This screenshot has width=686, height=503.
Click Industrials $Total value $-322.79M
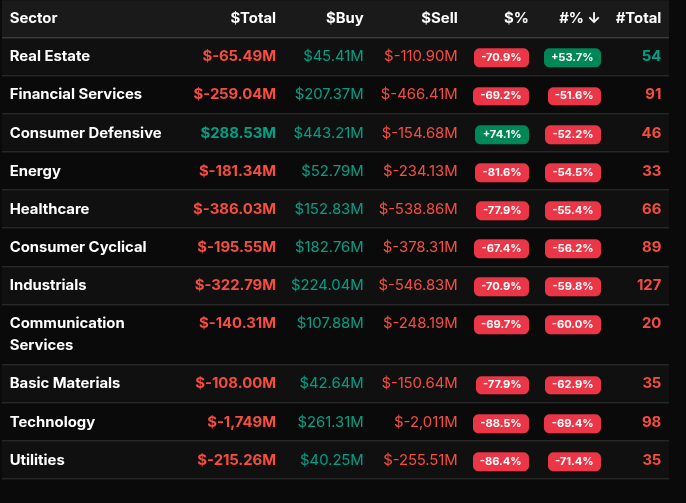235,285
